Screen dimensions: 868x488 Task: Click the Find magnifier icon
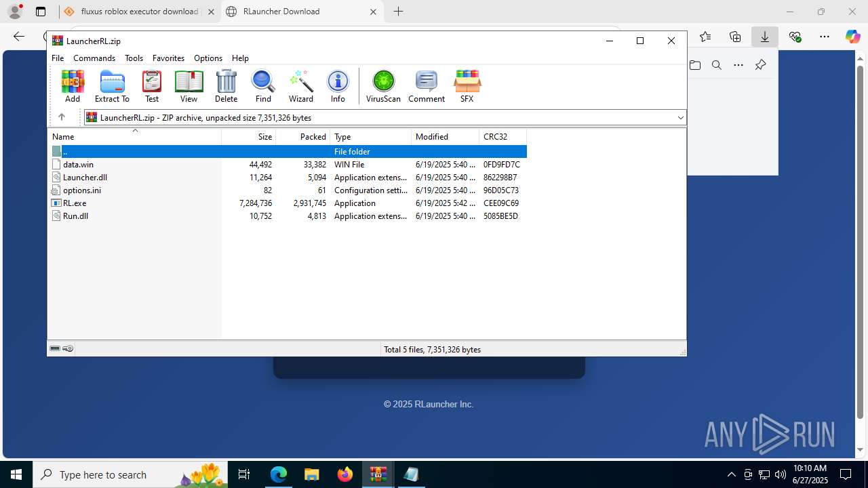pyautogui.click(x=263, y=86)
